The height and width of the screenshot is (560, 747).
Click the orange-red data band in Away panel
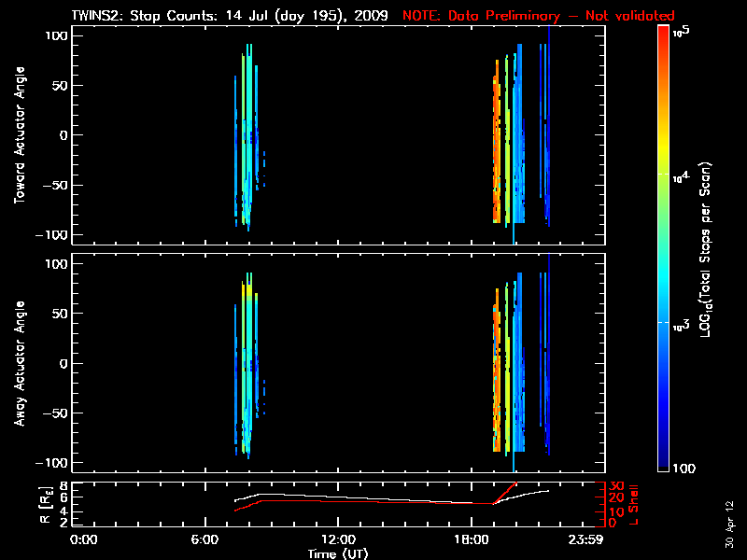point(496,373)
